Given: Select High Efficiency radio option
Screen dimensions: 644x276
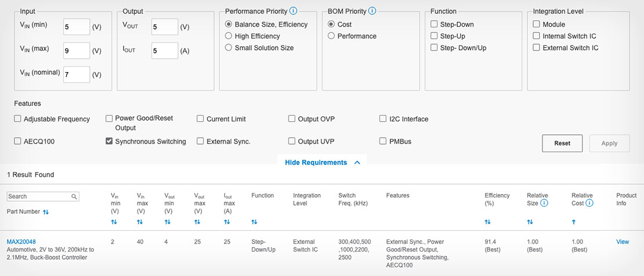Looking at the screenshot, I should coord(229,36).
